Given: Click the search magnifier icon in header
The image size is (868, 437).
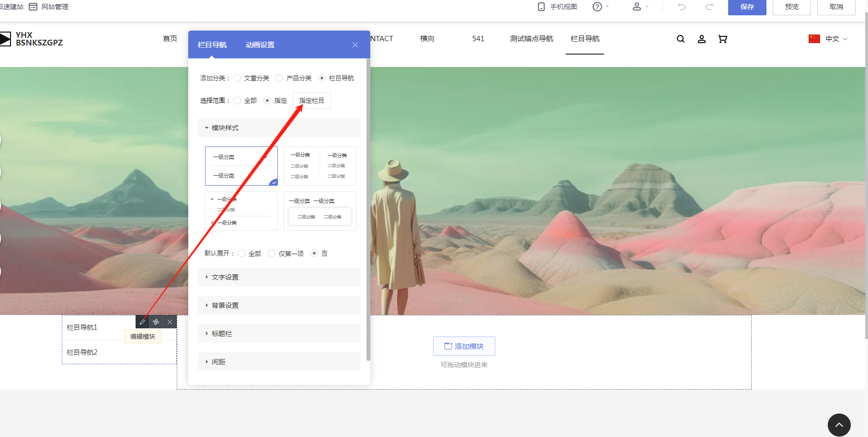Looking at the screenshot, I should click(x=680, y=39).
